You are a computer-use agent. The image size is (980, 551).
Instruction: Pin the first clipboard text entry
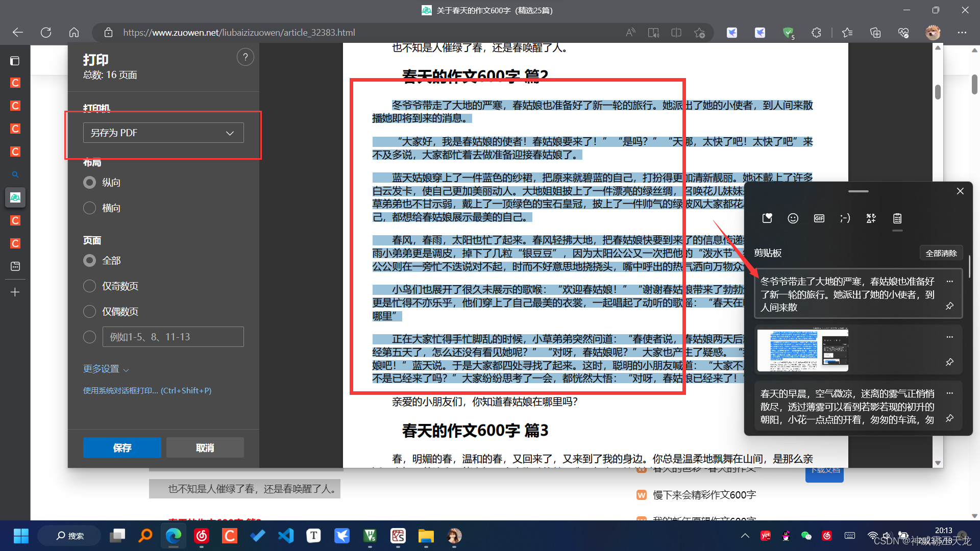949,306
